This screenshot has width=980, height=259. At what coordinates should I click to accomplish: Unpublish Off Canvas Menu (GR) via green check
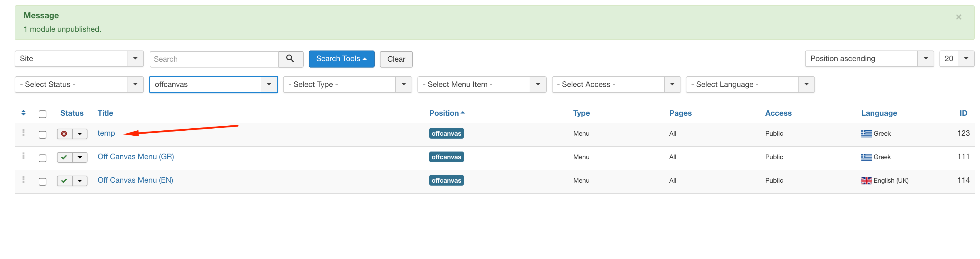tap(64, 157)
